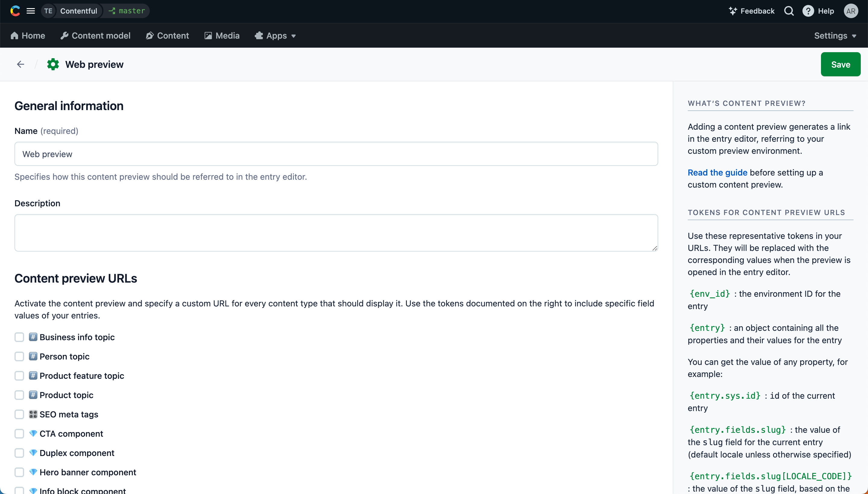The width and height of the screenshot is (868, 494).
Task: Go to the Media section
Action: click(222, 35)
